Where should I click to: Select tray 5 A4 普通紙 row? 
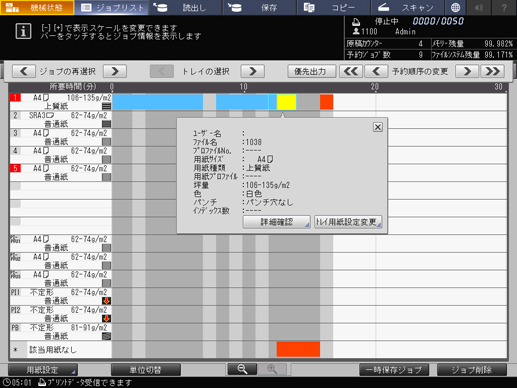[x=61, y=173]
